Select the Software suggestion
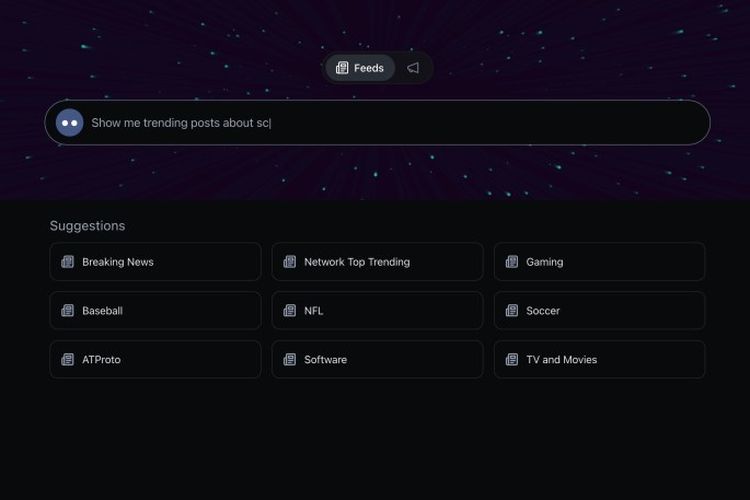 pos(377,360)
